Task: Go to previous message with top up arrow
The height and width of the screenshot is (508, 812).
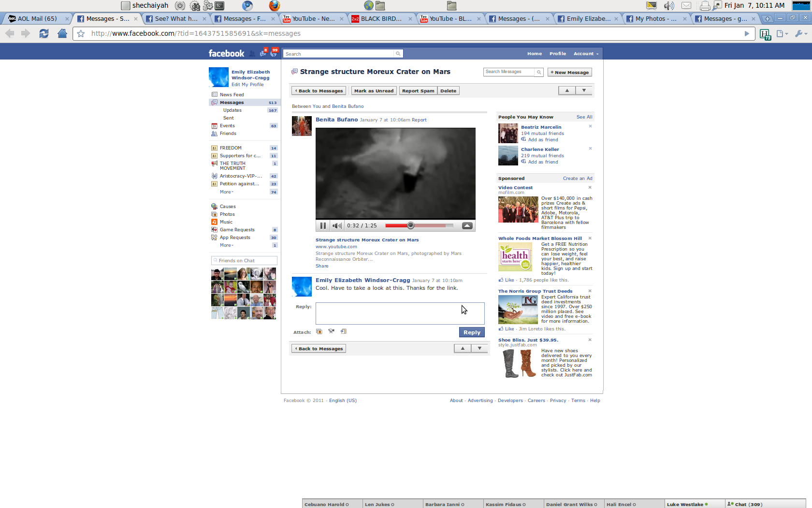Action: [x=567, y=90]
